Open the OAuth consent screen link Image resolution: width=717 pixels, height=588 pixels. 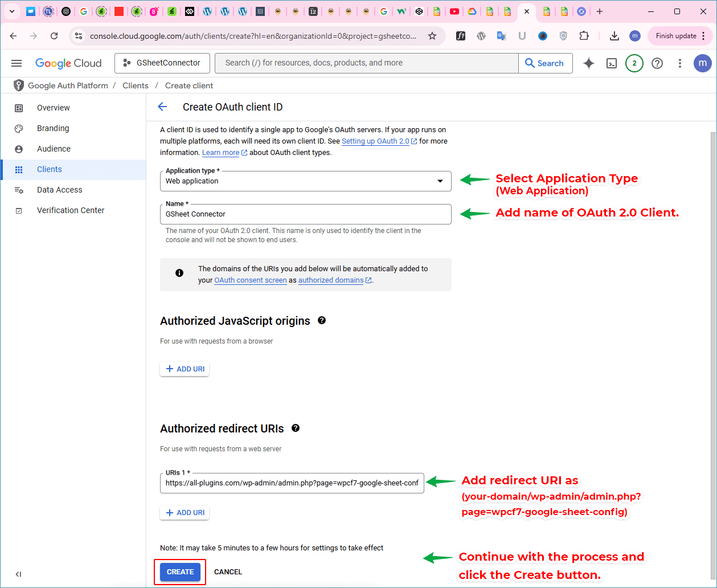tap(251, 280)
